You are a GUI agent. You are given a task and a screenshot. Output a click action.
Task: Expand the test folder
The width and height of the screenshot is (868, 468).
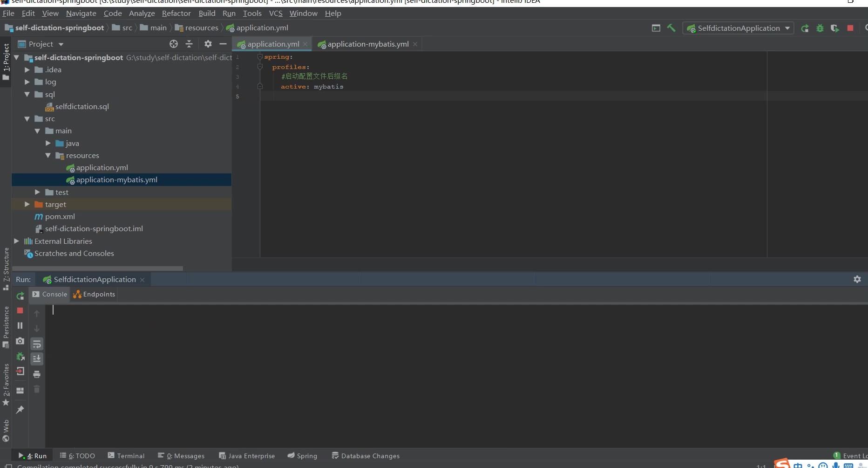click(x=37, y=192)
